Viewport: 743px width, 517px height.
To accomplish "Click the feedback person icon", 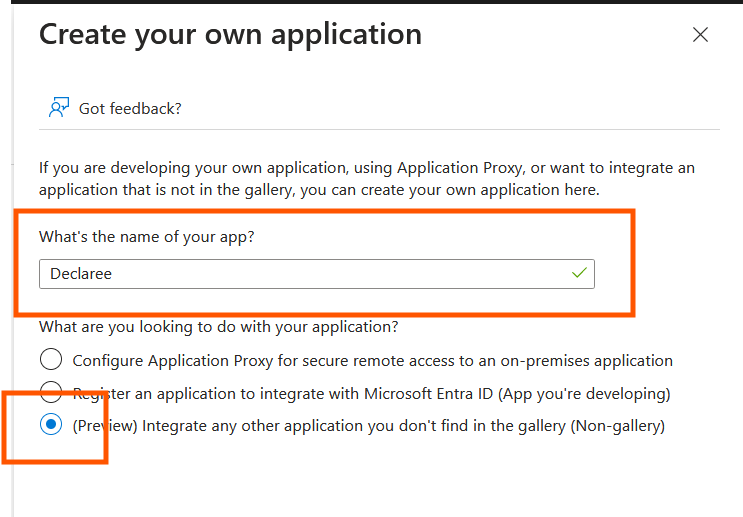I will click(58, 108).
